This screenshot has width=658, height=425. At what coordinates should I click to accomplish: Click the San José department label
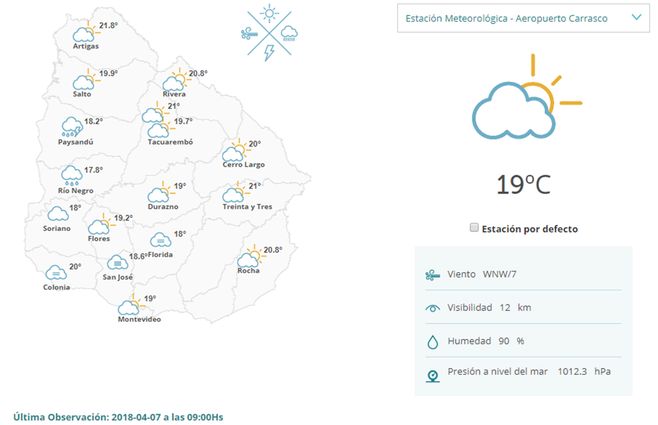[118, 277]
